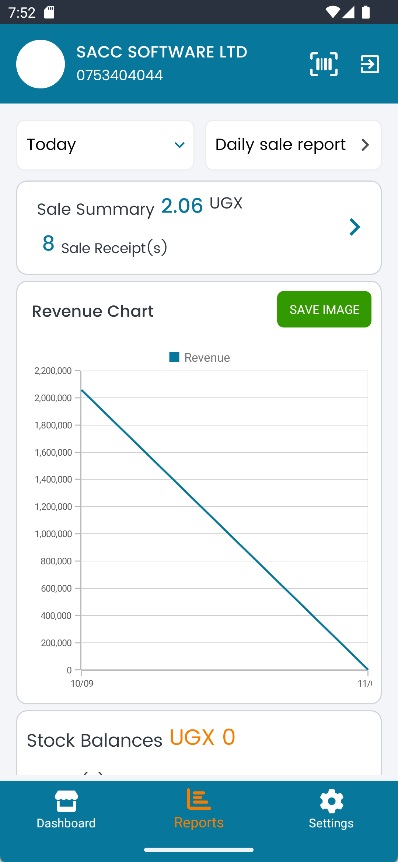
Task: Tap the Reports chart icon
Action: tap(198, 799)
